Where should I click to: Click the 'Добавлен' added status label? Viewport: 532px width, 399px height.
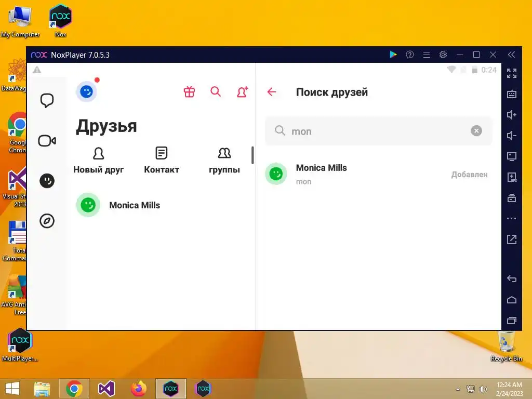click(469, 175)
